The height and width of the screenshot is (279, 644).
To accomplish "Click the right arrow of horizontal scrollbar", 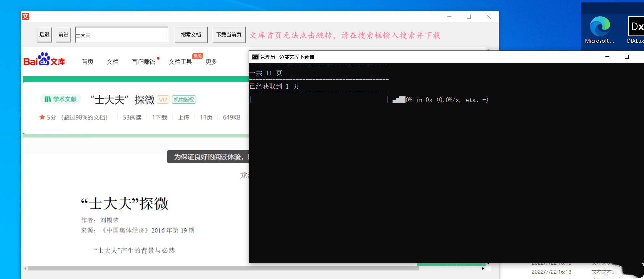I will tap(483, 268).
